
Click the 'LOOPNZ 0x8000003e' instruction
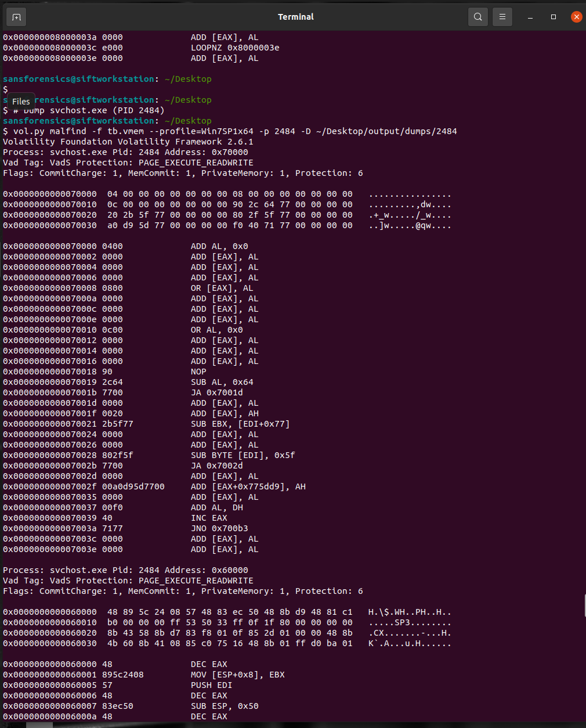pyautogui.click(x=235, y=48)
